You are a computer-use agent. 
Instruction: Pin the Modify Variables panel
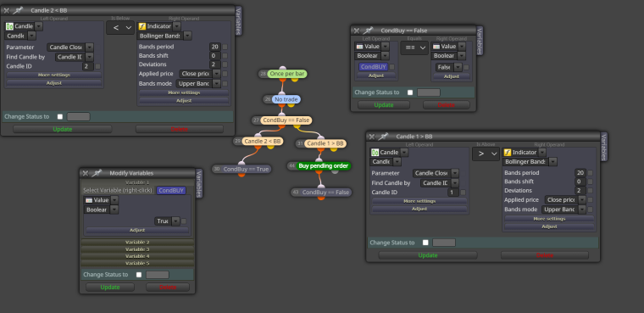pyautogui.click(x=96, y=173)
